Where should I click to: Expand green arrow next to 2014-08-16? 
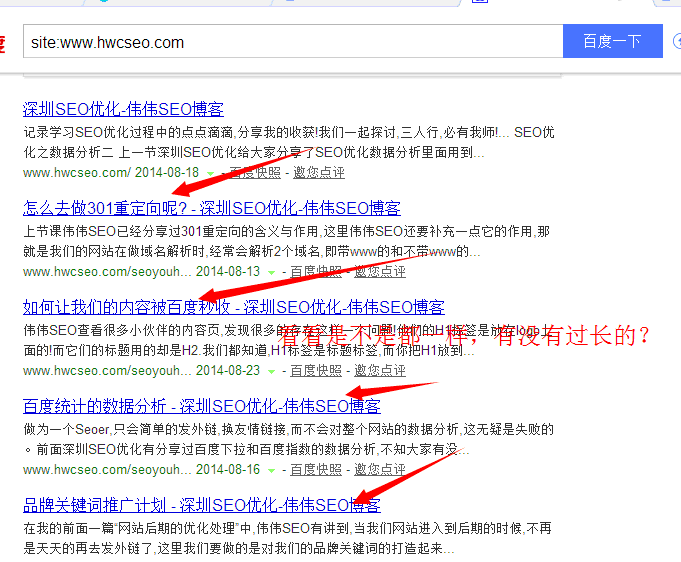point(271,471)
